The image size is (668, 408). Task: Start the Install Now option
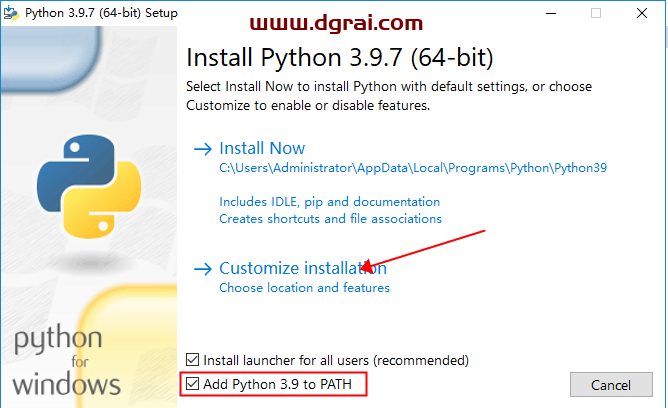262,148
